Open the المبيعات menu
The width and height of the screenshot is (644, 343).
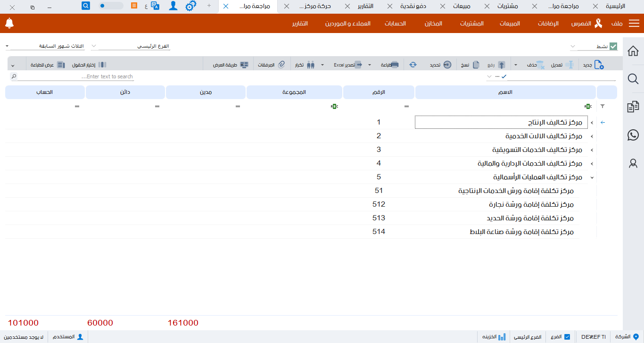510,24
